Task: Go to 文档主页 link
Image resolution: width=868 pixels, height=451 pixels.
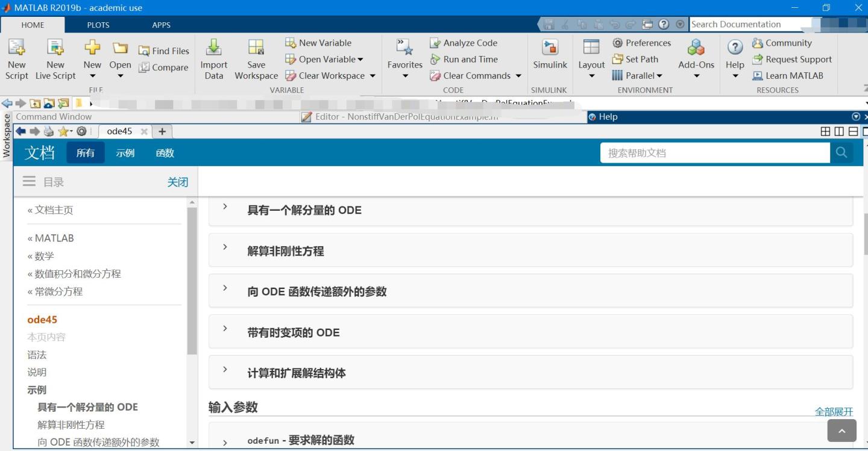Action: click(x=50, y=210)
